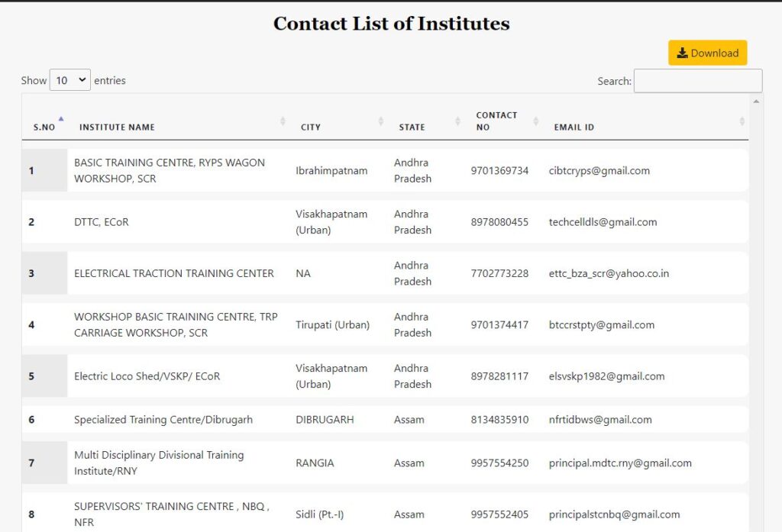This screenshot has width=782, height=532.
Task: Sort by City column arrows
Action: [380, 121]
